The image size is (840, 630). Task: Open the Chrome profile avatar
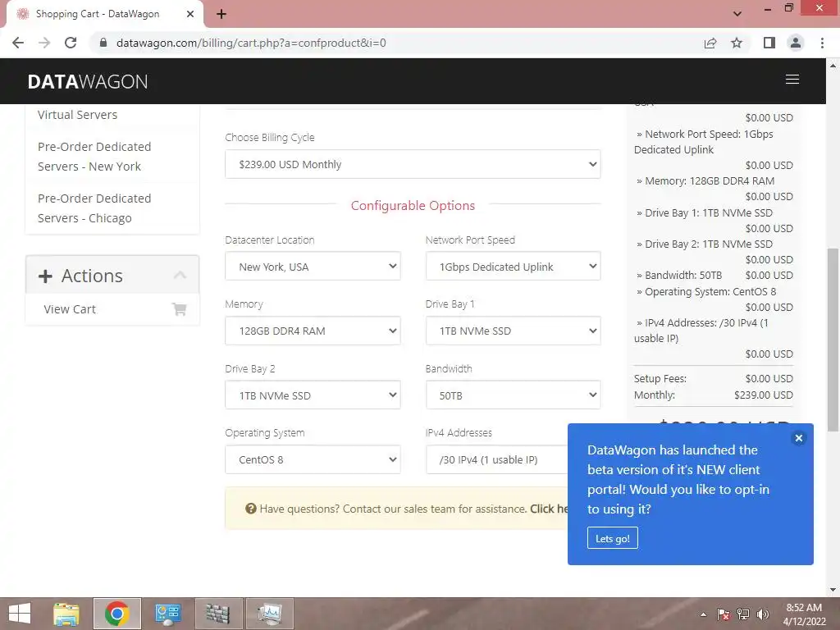click(x=796, y=43)
